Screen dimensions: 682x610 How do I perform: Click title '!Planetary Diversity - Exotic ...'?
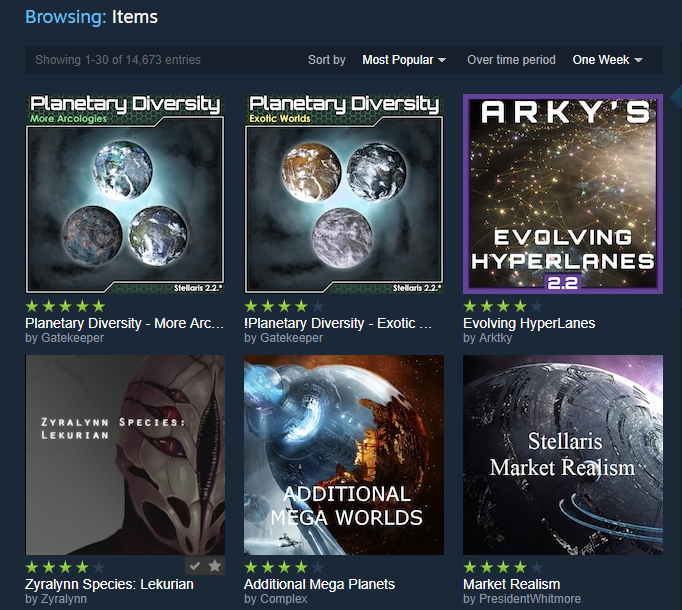[338, 323]
